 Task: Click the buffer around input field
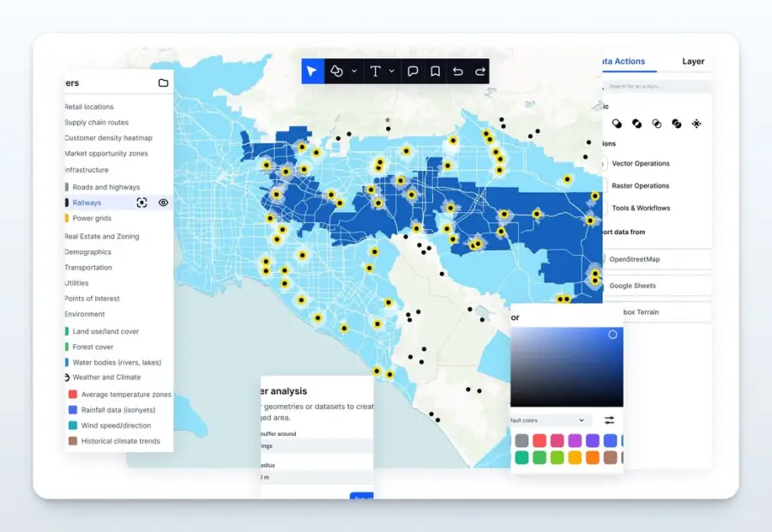tap(317, 446)
